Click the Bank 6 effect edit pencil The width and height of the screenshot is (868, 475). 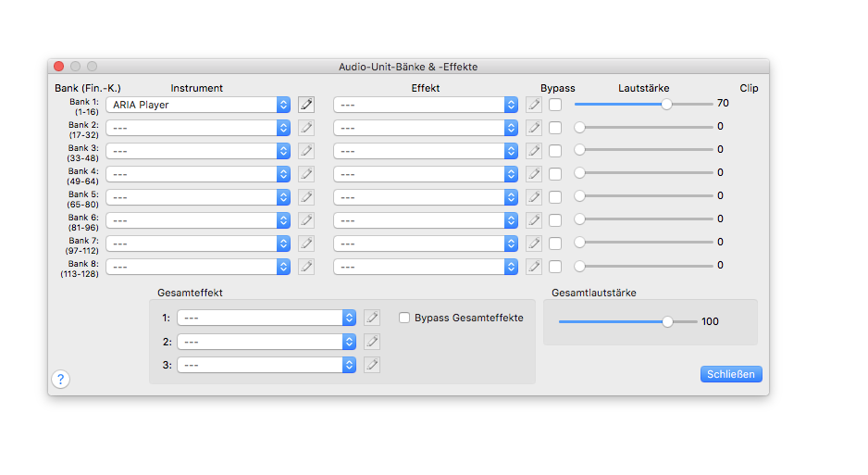pos(534,220)
